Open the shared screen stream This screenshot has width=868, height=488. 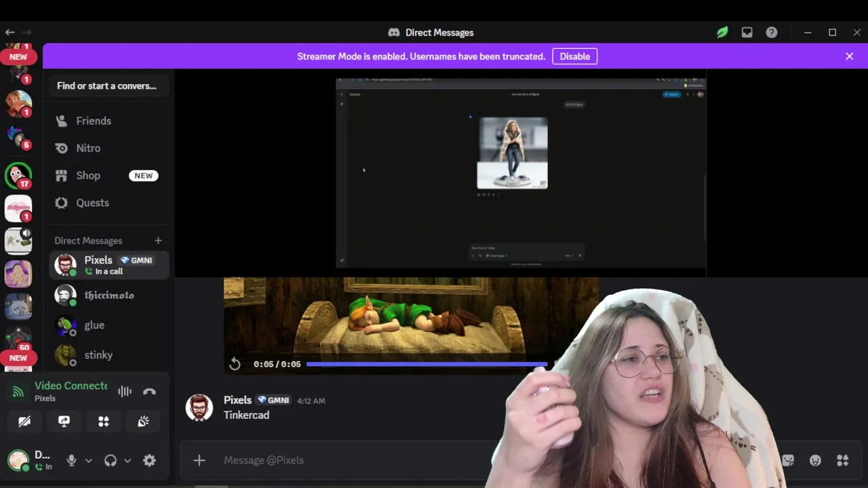[521, 174]
